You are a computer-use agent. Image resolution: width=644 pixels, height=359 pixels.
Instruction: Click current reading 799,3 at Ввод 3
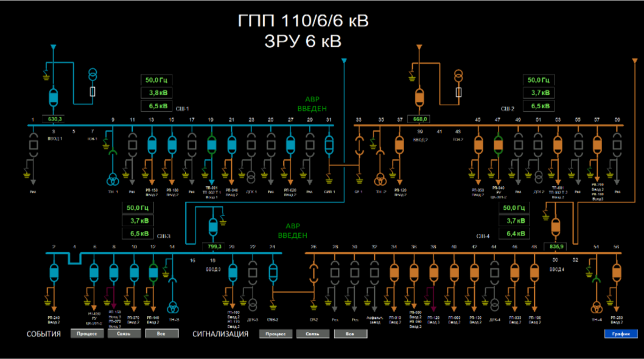point(214,246)
